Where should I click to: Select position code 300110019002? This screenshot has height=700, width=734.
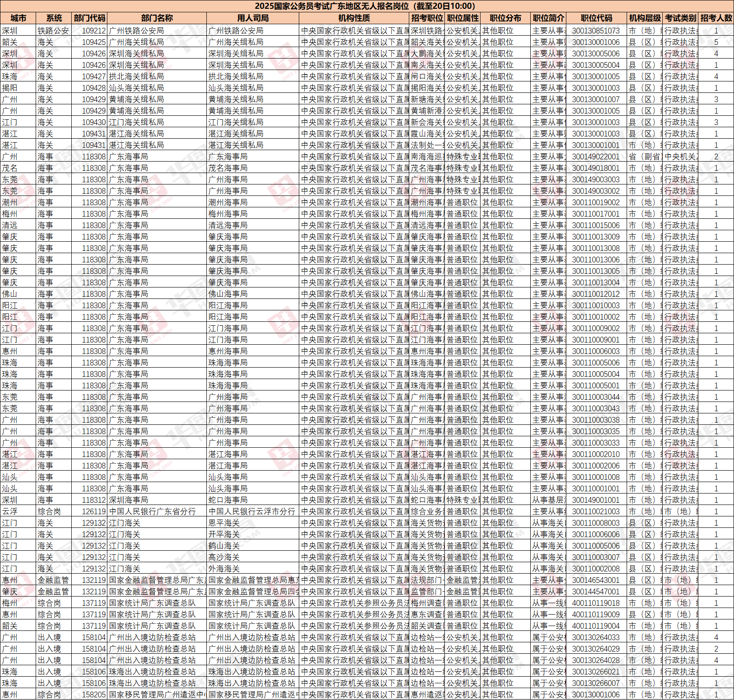click(x=596, y=203)
